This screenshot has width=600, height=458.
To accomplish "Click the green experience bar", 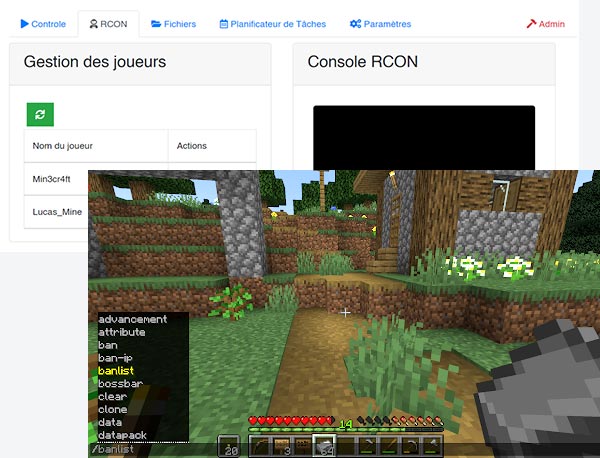I will pyautogui.click(x=346, y=430).
